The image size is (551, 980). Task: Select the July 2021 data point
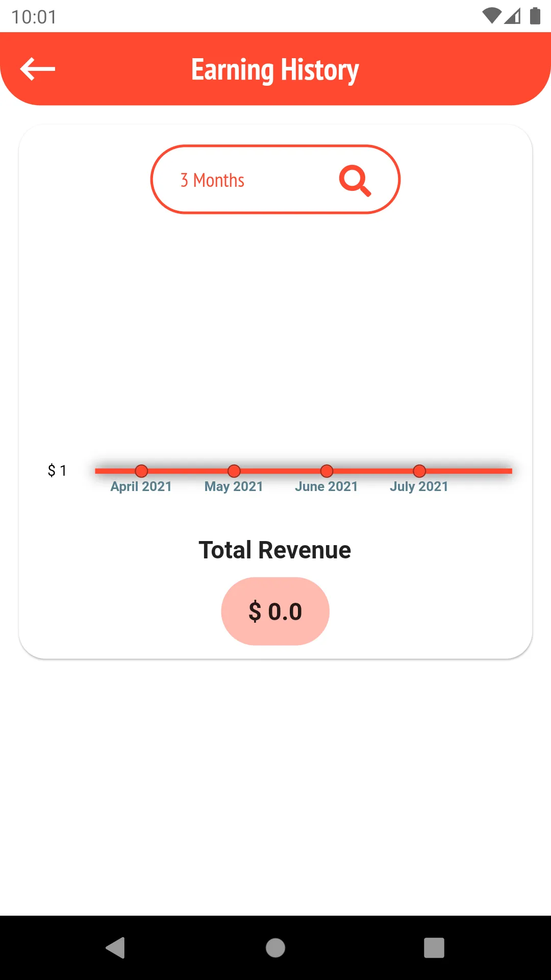click(419, 471)
